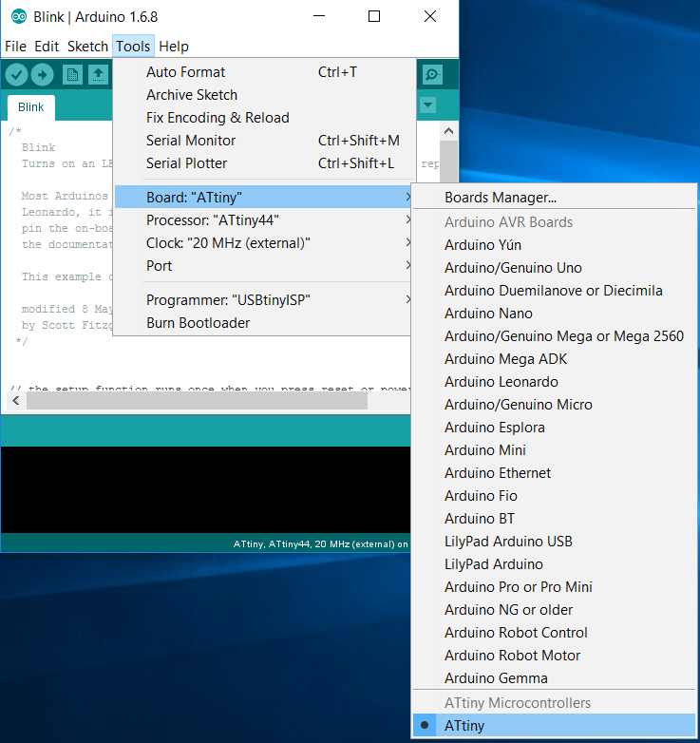700x743 pixels.
Task: Select Arduino Robot Control
Action: pos(554,632)
